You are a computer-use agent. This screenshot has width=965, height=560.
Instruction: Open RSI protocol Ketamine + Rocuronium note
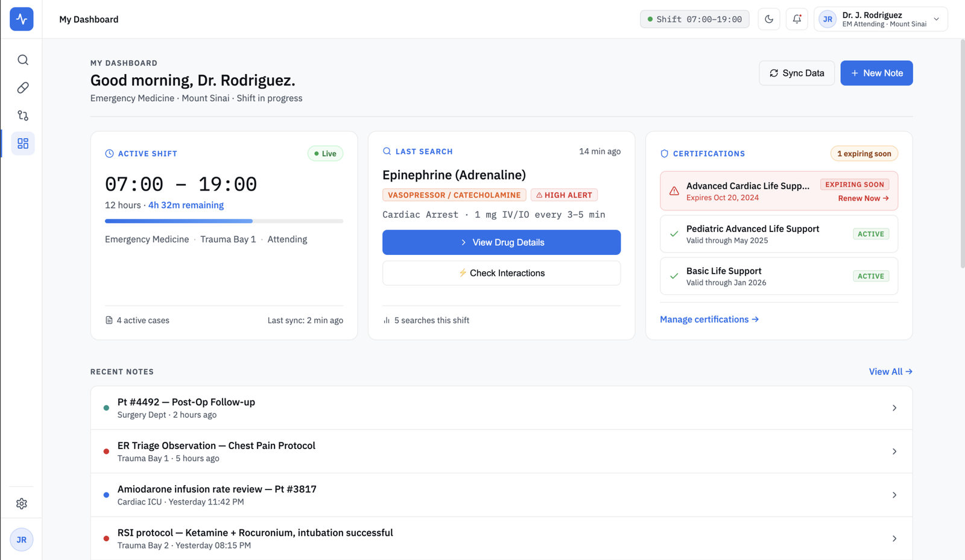point(501,538)
